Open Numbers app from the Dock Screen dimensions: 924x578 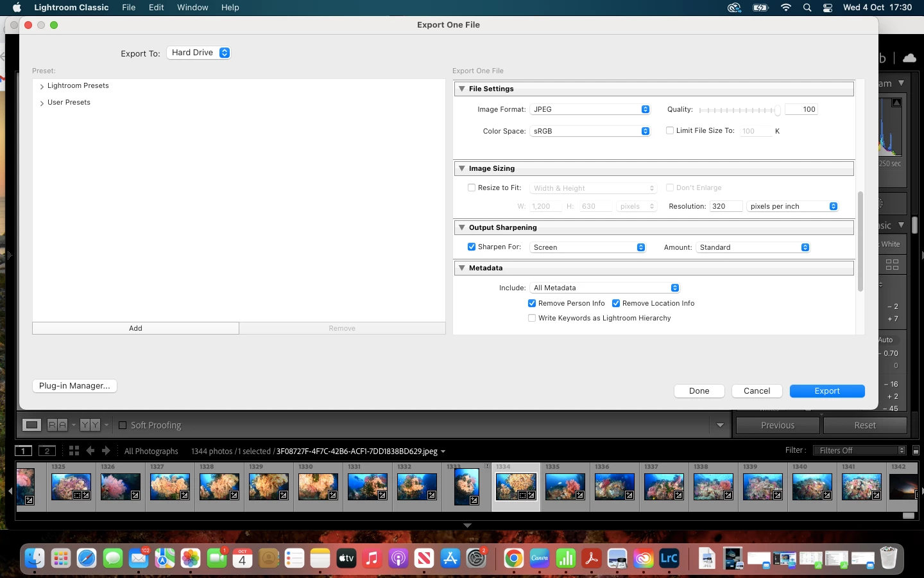[x=565, y=558]
